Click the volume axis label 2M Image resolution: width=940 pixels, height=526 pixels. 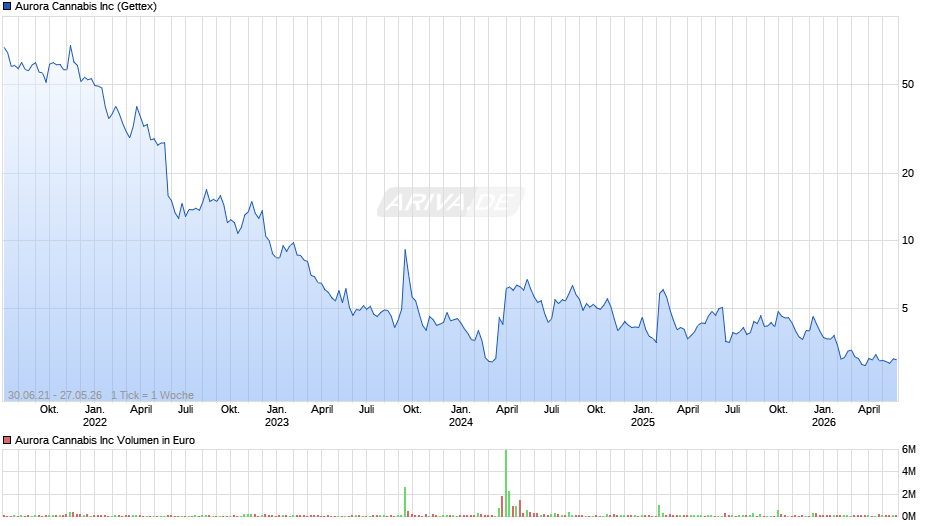tap(909, 494)
